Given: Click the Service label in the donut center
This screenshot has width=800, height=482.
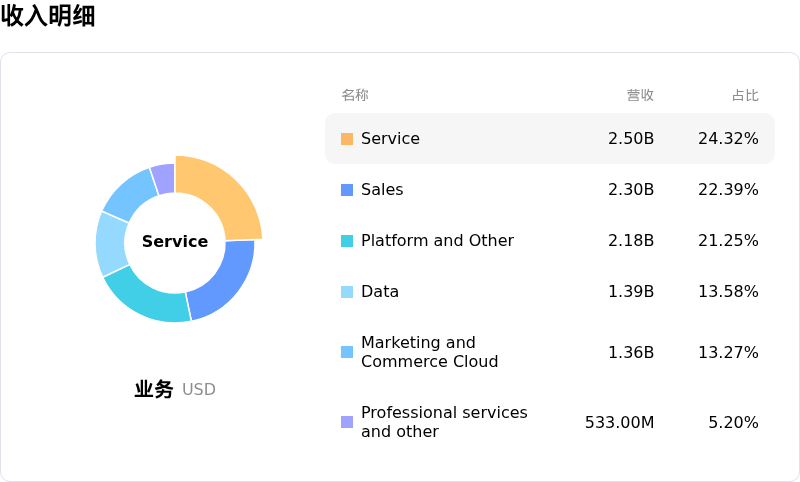Looking at the screenshot, I should coord(175,242).
